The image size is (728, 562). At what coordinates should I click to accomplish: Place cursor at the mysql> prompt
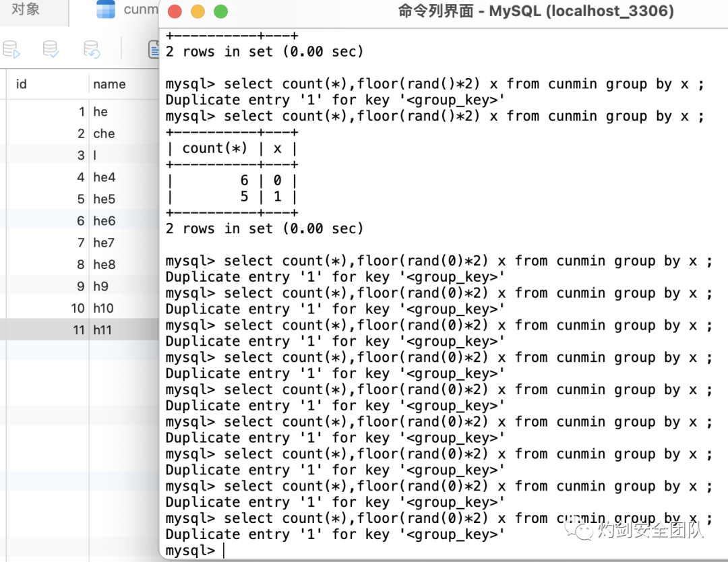click(x=222, y=551)
